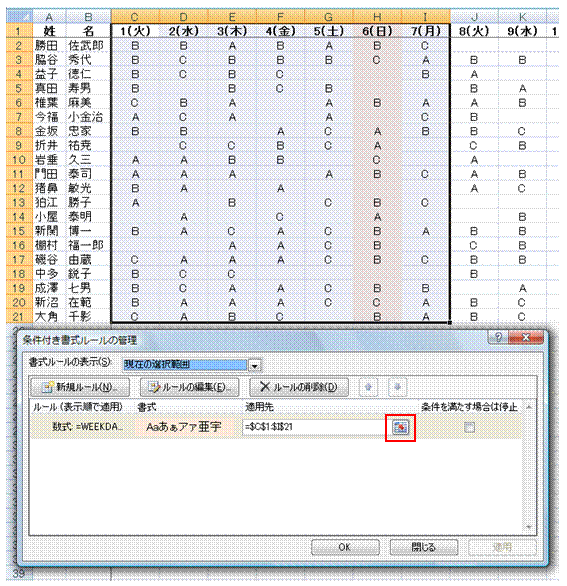Click the move rule up arrow
The image size is (567, 586).
(368, 387)
